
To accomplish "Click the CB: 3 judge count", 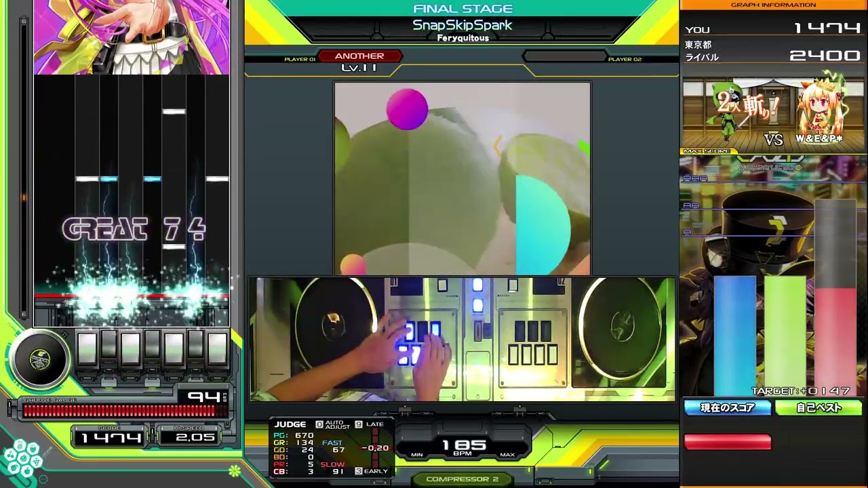I will [x=293, y=472].
